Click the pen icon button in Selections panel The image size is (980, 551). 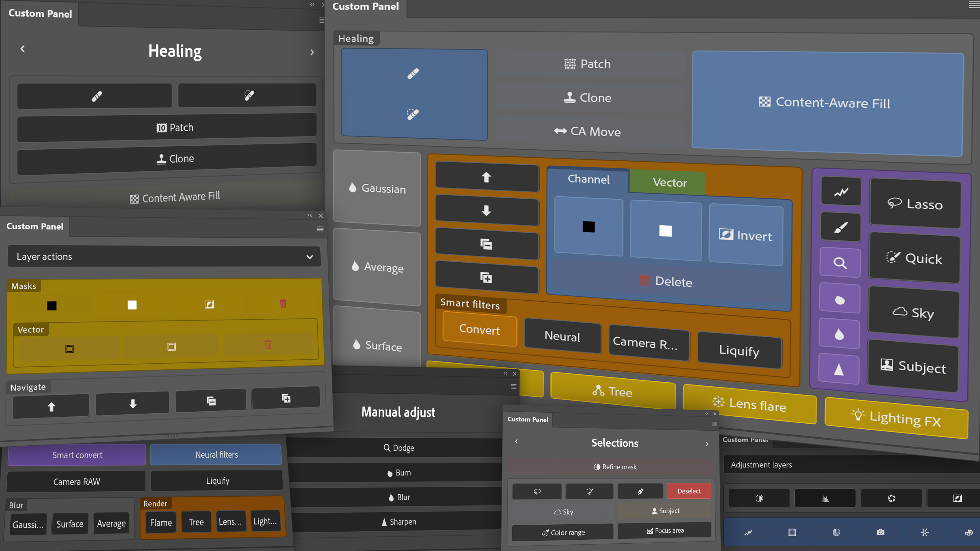640,492
